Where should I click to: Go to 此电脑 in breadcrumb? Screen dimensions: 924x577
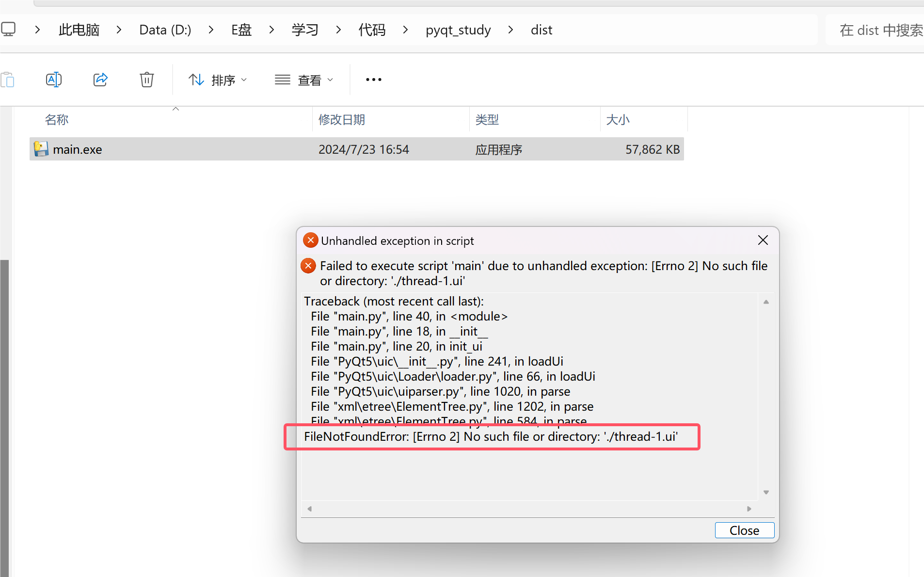(79, 30)
